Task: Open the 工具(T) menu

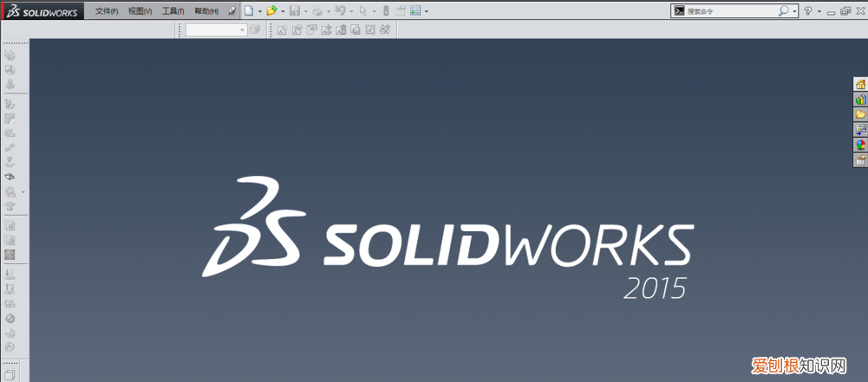Action: (x=173, y=11)
